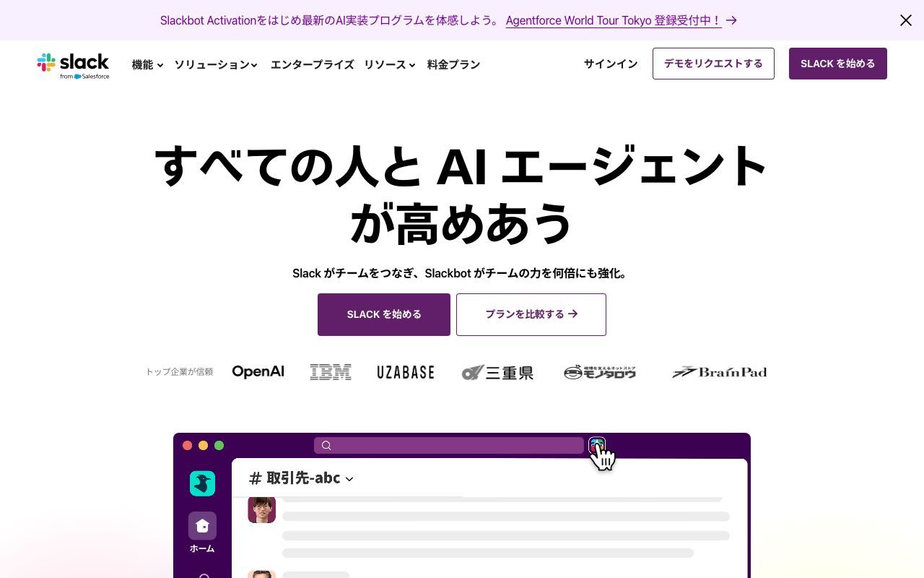Click the green window dot in mockup

[x=219, y=445]
